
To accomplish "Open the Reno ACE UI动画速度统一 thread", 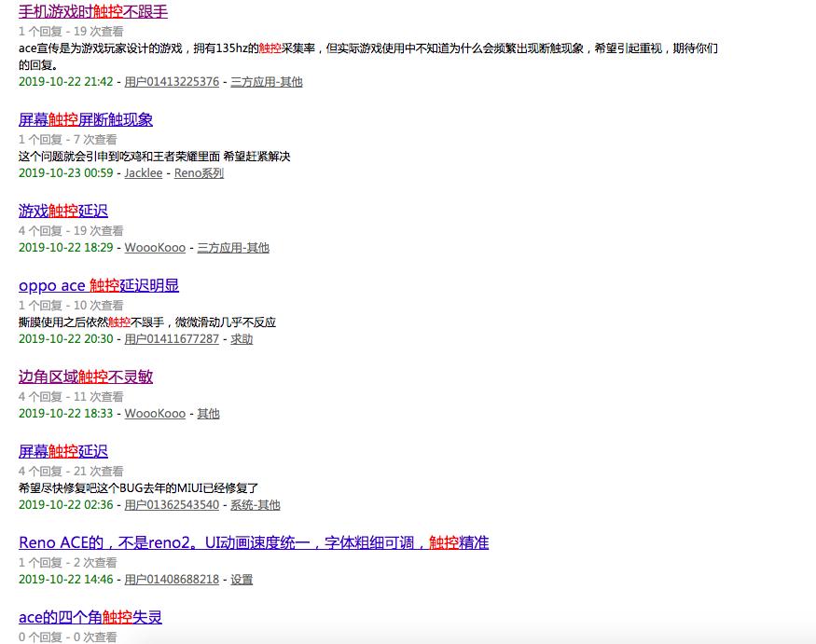I will point(255,542).
